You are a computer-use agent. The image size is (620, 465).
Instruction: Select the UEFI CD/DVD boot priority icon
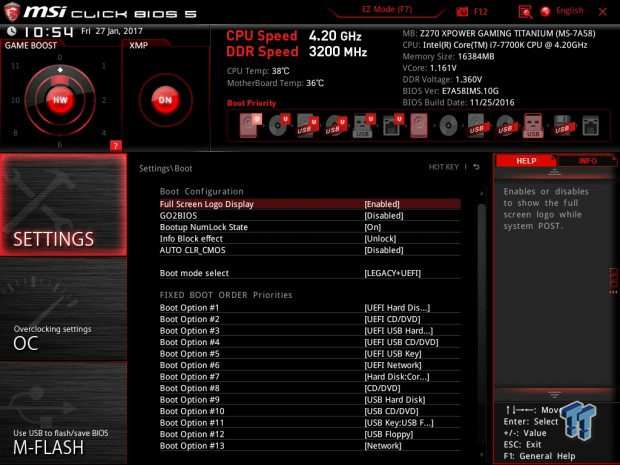(x=280, y=125)
